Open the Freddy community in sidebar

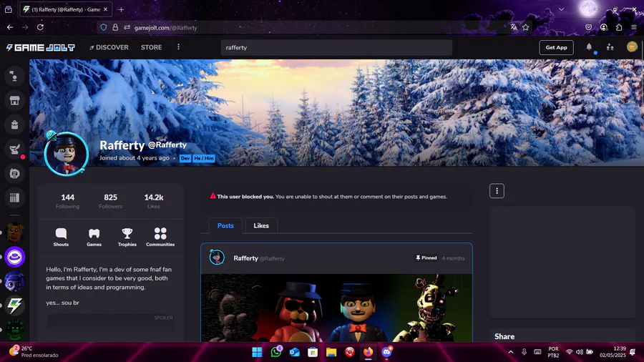(x=15, y=233)
